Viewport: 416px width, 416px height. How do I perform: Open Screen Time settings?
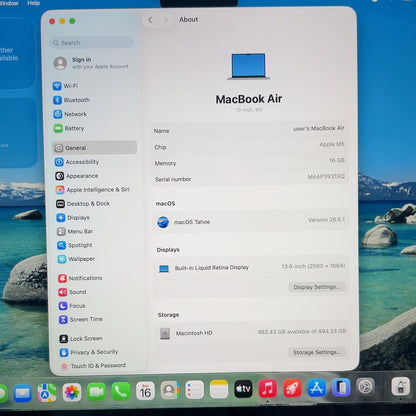[81, 319]
